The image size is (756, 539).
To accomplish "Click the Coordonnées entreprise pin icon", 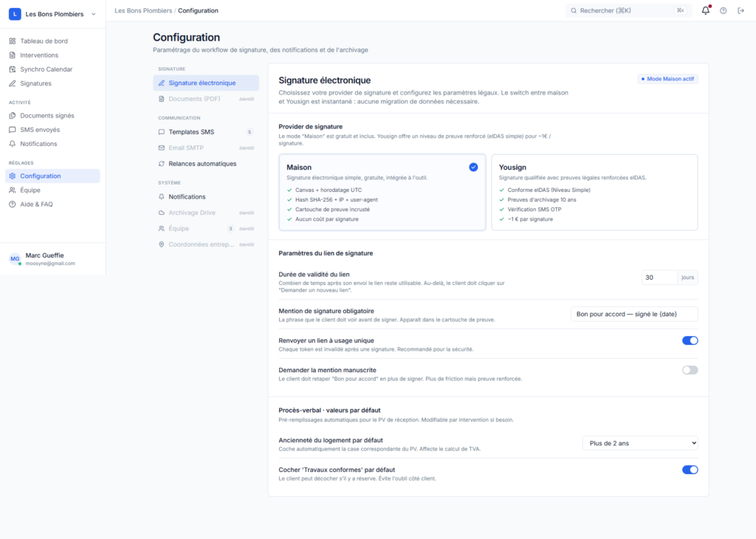I will click(162, 244).
